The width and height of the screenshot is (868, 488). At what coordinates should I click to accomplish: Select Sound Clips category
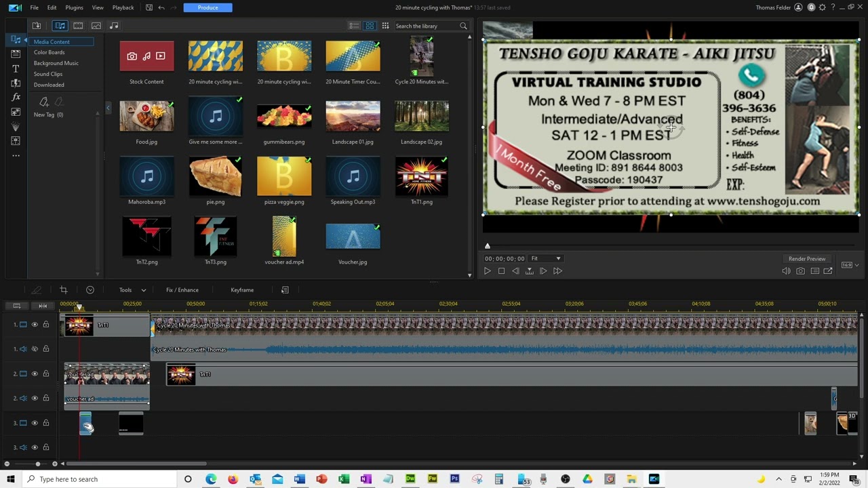point(48,74)
